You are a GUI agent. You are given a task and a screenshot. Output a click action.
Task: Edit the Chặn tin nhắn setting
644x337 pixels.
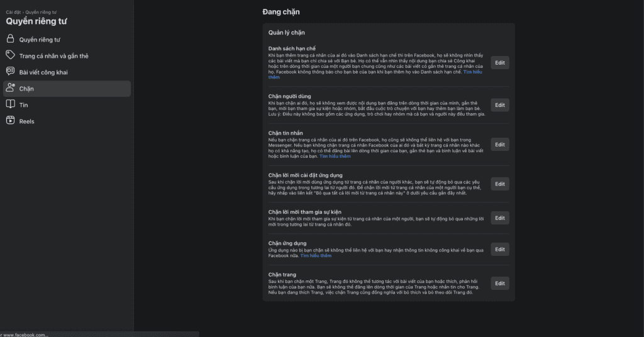point(499,145)
